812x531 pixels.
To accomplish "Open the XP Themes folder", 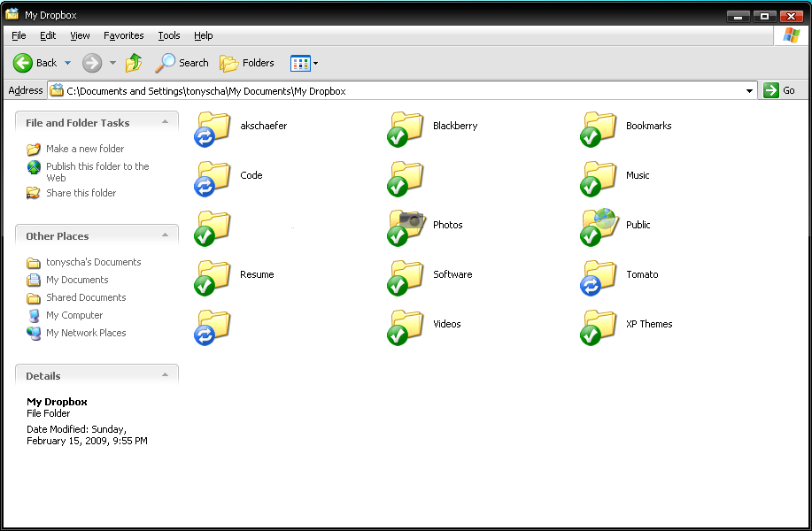I will [599, 325].
